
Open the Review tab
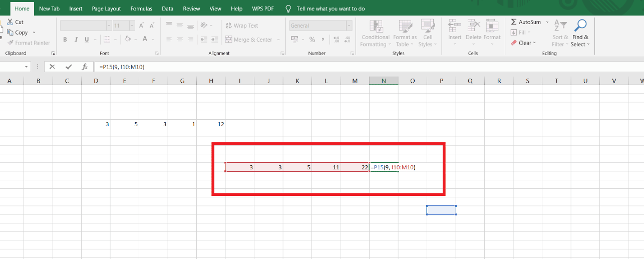191,9
